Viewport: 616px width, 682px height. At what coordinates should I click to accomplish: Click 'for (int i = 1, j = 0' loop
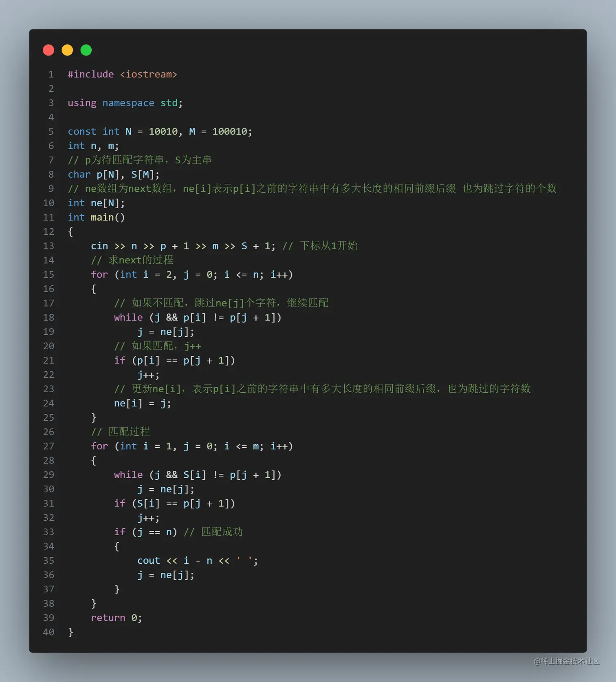[x=192, y=446]
